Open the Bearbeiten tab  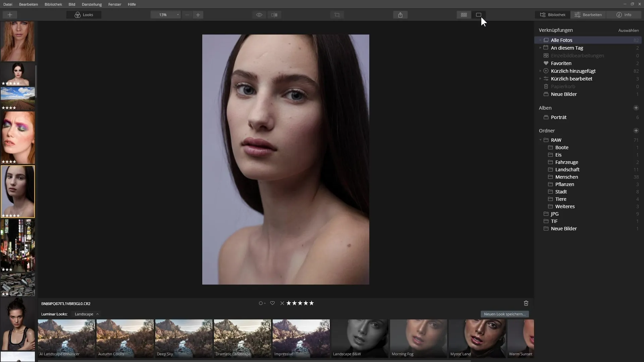tap(588, 15)
